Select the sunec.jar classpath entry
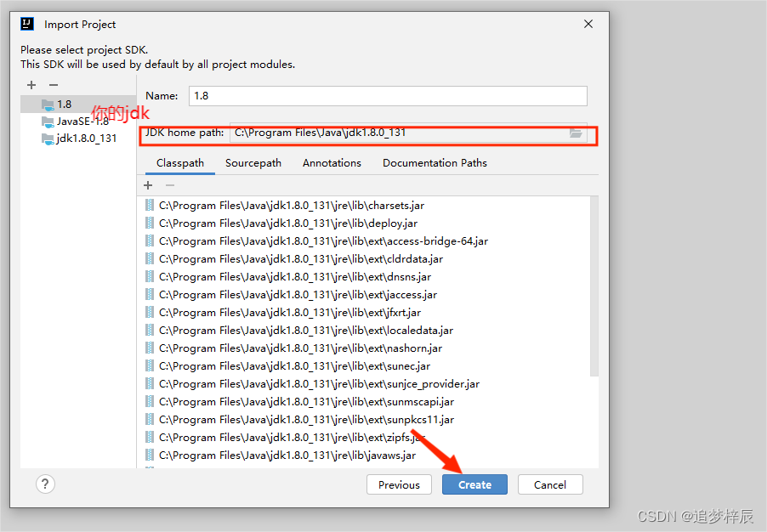The width and height of the screenshot is (767, 532). pos(363,366)
